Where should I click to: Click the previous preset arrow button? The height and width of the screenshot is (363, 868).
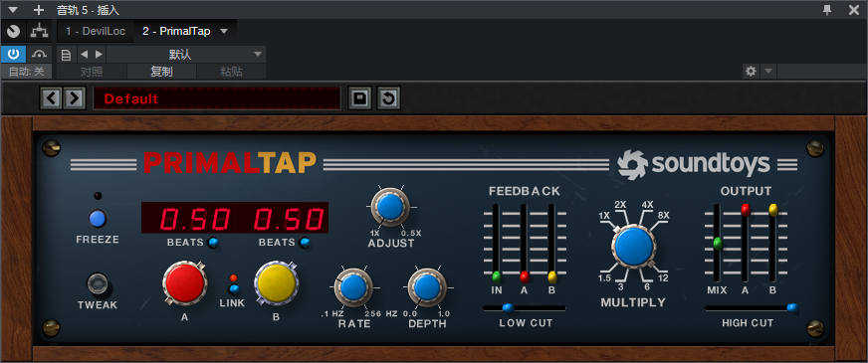pyautogui.click(x=52, y=99)
